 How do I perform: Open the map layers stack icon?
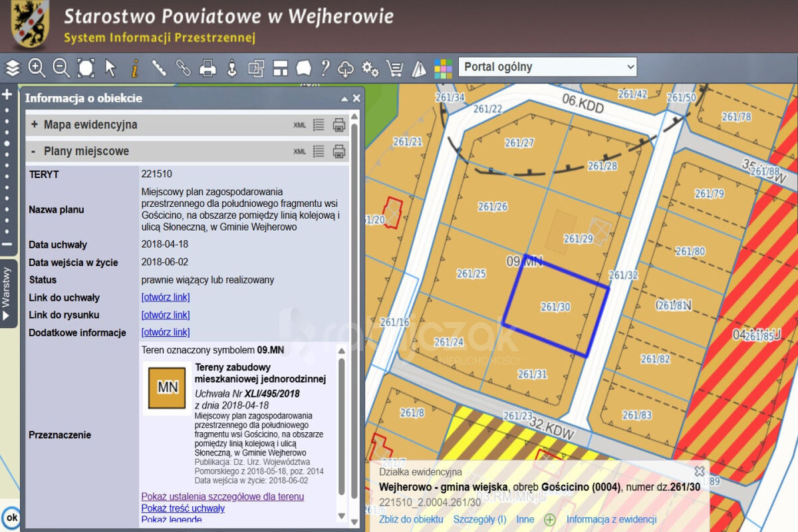click(x=13, y=68)
